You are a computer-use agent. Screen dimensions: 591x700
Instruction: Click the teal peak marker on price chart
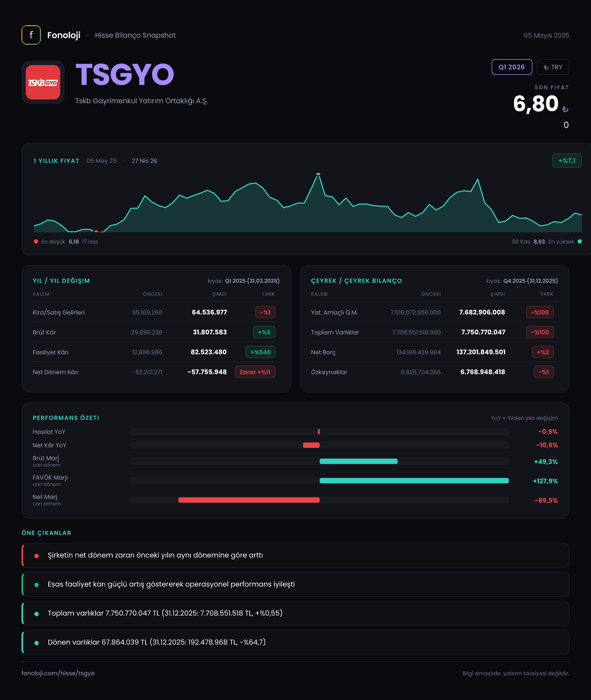click(x=318, y=174)
